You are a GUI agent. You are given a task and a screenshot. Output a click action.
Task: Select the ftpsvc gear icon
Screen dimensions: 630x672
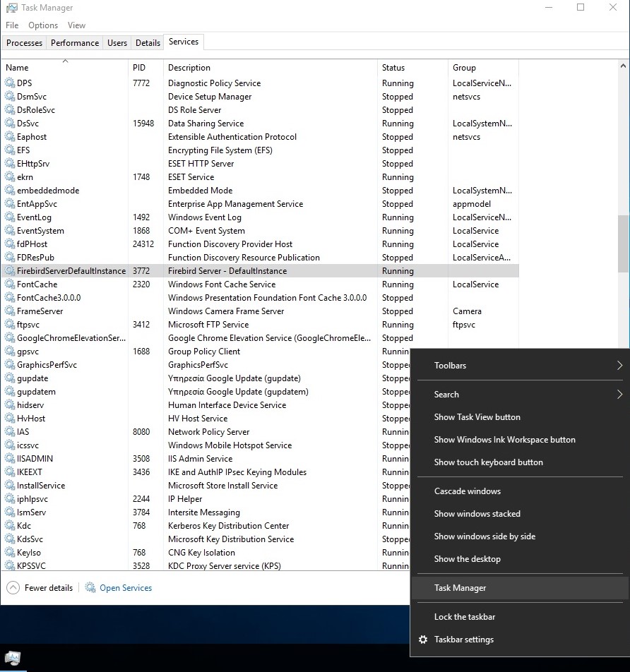9,325
